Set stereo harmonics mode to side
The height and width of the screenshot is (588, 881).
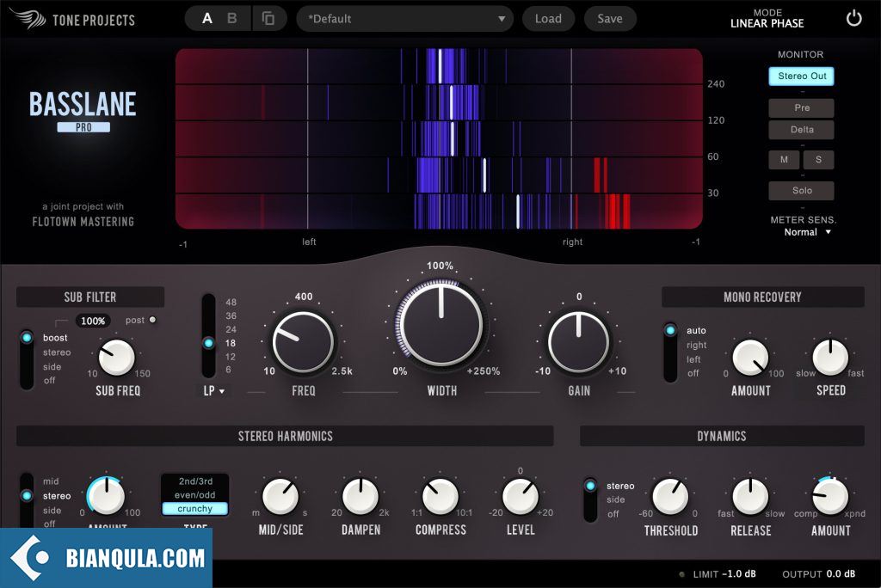point(52,511)
